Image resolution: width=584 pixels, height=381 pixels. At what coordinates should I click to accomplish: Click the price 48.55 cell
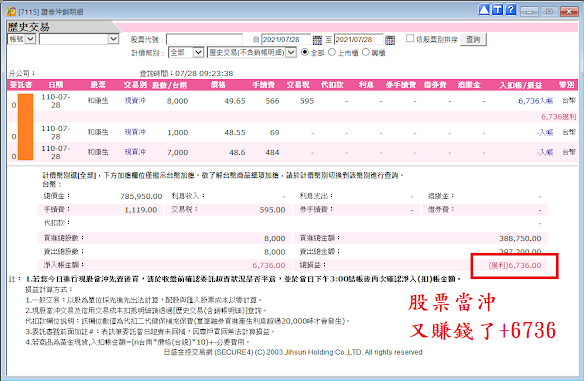tap(235, 132)
